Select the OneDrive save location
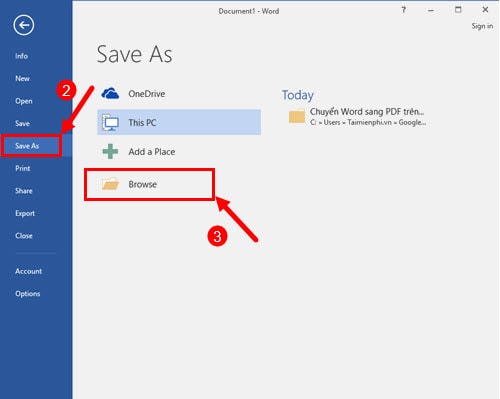500x399 pixels. [x=179, y=94]
